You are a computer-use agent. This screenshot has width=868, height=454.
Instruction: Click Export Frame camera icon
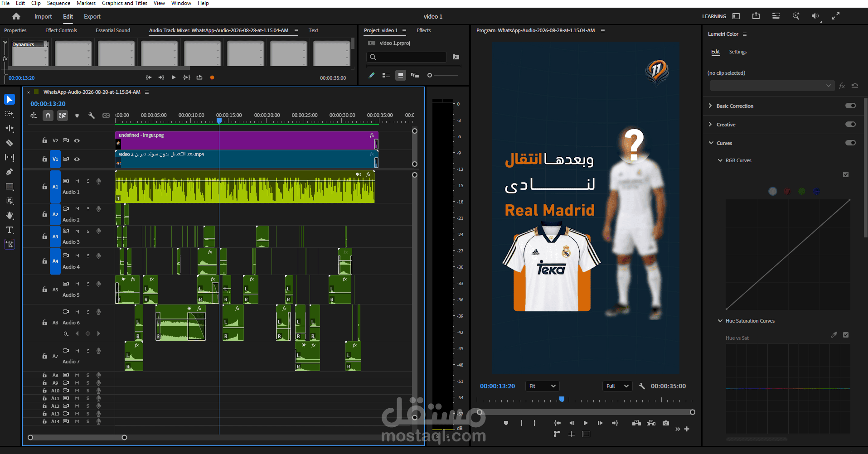point(666,423)
